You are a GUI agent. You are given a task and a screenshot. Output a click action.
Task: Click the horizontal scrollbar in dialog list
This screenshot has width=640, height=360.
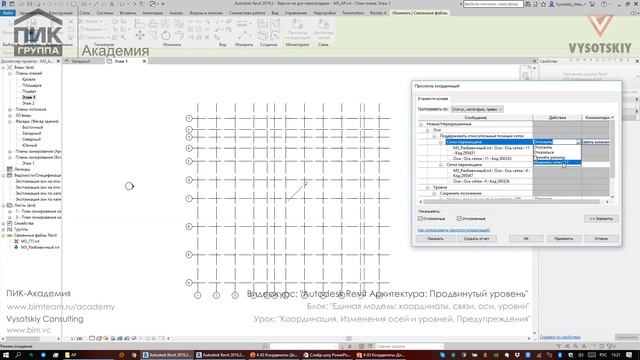pyautogui.click(x=512, y=202)
